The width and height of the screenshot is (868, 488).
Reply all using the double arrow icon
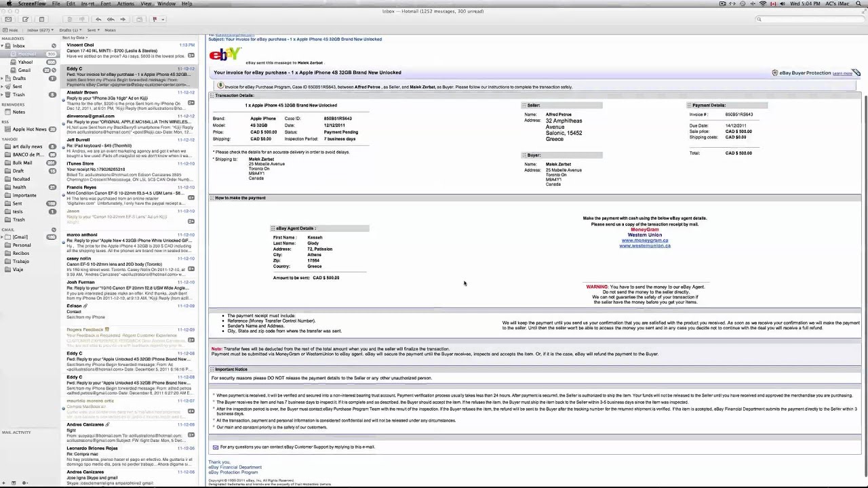[x=111, y=19]
